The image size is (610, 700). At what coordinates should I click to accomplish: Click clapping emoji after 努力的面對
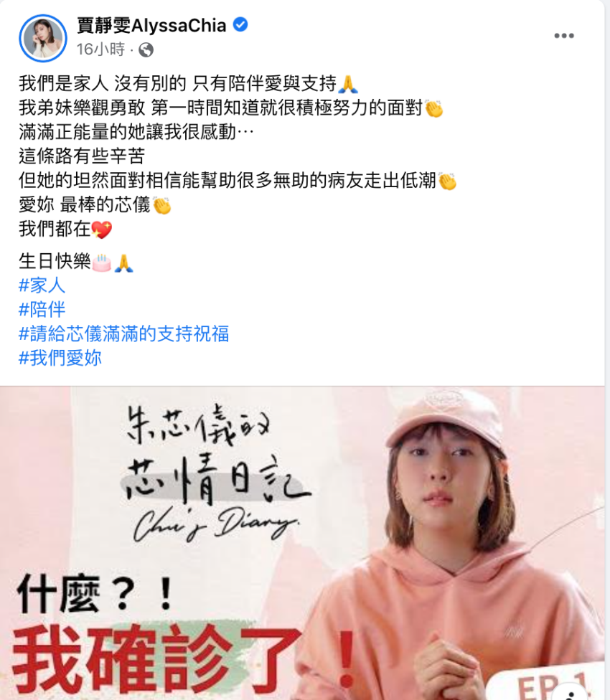pos(433,108)
